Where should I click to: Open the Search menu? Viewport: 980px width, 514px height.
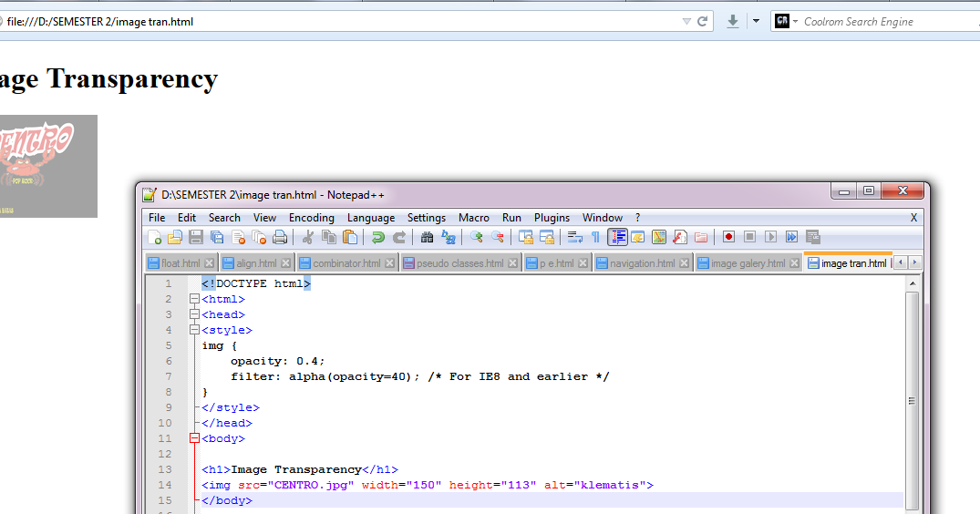coord(224,218)
